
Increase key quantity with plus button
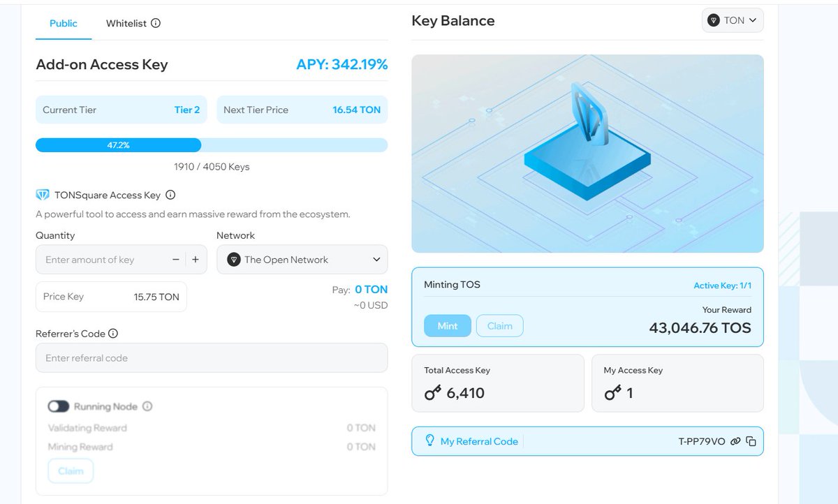coord(196,260)
